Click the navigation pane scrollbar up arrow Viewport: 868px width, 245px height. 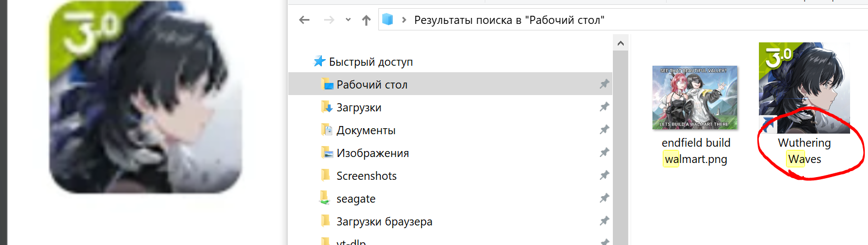[620, 43]
